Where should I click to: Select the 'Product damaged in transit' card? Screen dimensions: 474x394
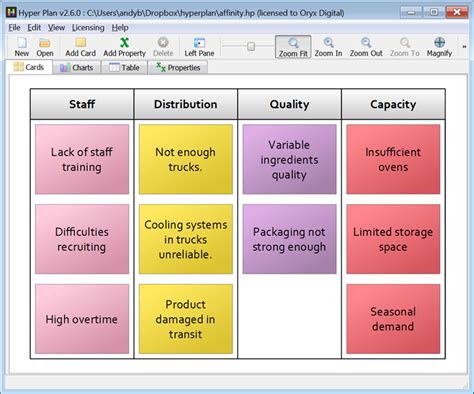[x=186, y=319]
